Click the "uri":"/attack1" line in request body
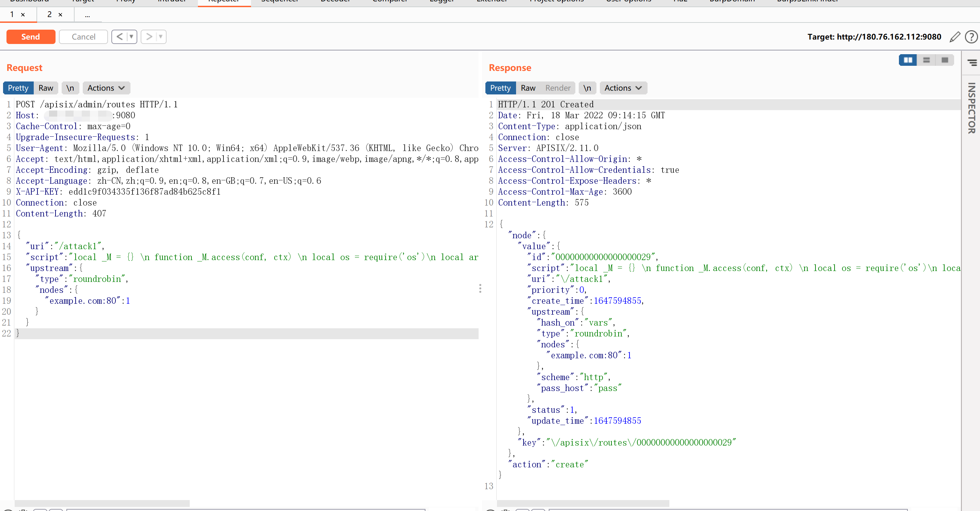Viewport: 980px width, 511px height. pos(65,246)
